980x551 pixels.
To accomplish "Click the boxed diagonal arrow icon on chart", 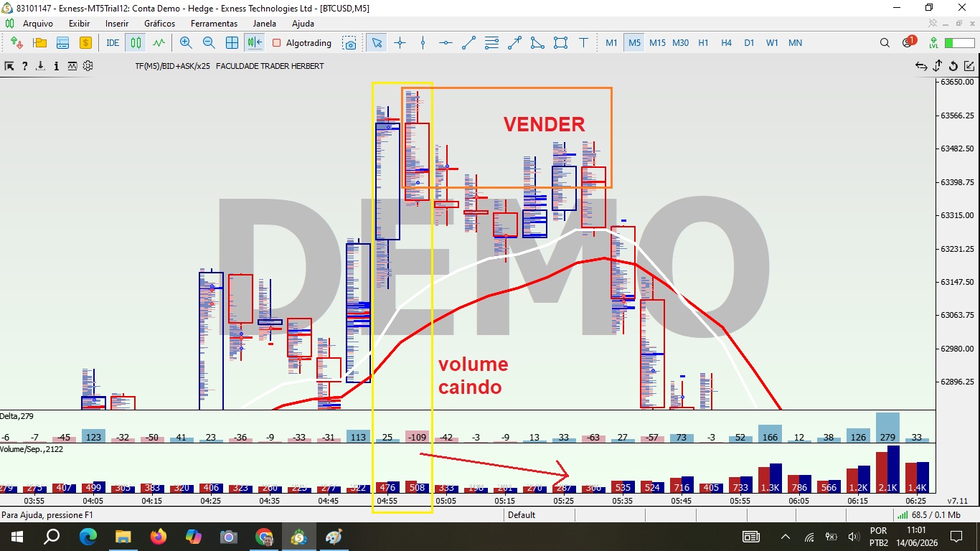I will point(969,67).
